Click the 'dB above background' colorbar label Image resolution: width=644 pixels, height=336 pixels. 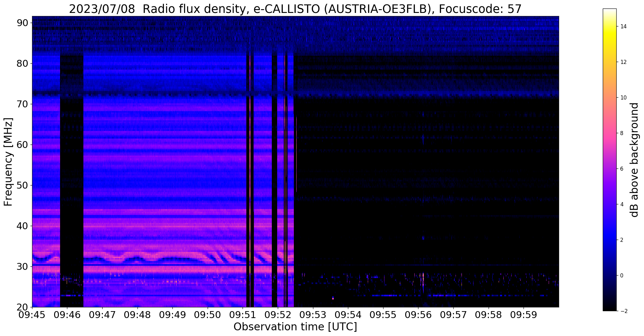click(x=634, y=160)
